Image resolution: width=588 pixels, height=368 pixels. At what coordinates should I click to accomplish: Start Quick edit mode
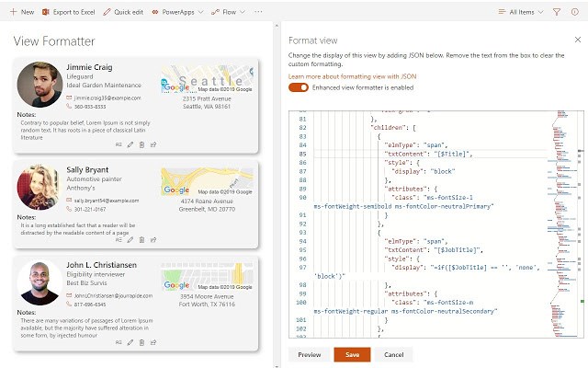[x=123, y=12]
